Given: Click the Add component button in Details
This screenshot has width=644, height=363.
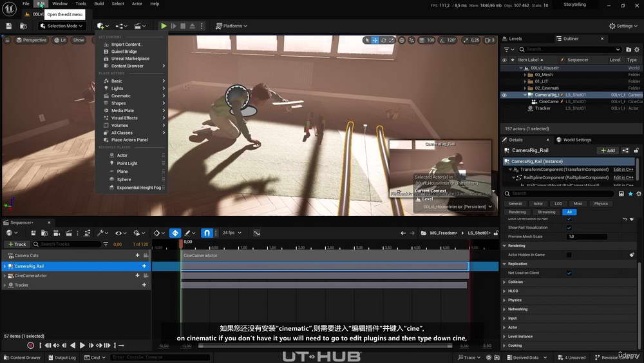Looking at the screenshot, I should click(607, 150).
